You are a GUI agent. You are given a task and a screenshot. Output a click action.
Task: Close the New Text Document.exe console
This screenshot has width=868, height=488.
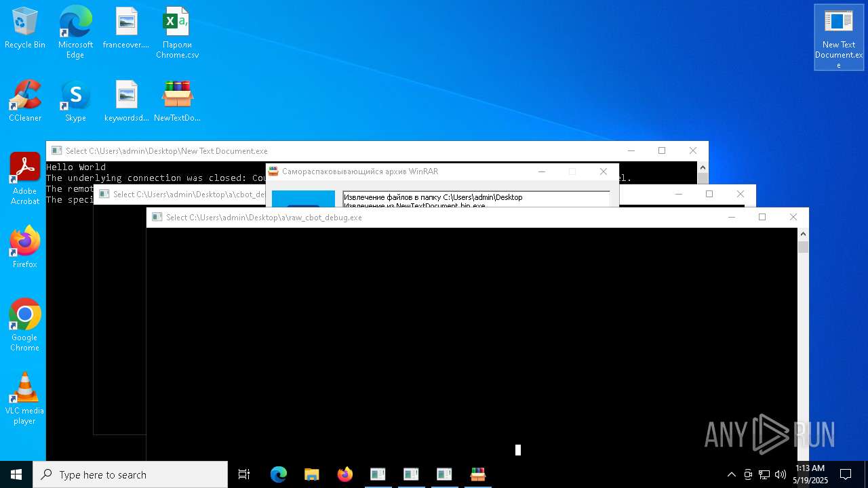[692, 150]
